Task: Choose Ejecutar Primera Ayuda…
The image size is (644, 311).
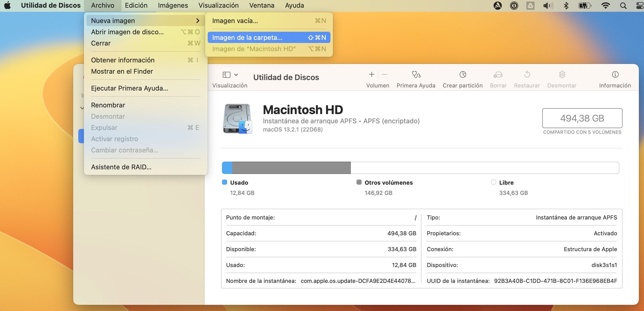Action: click(145, 88)
